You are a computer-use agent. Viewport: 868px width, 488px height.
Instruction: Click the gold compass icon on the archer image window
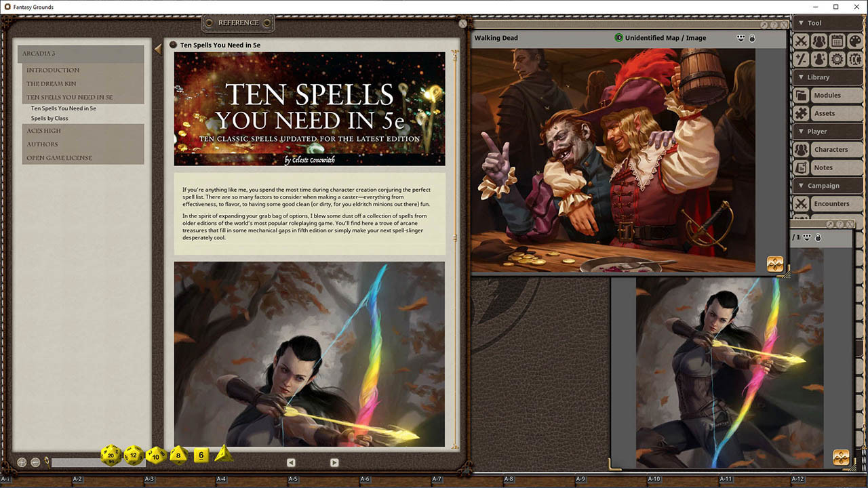pos(841,457)
